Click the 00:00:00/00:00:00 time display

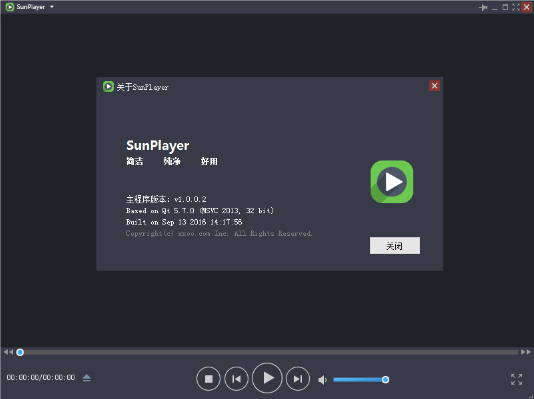tap(41, 377)
